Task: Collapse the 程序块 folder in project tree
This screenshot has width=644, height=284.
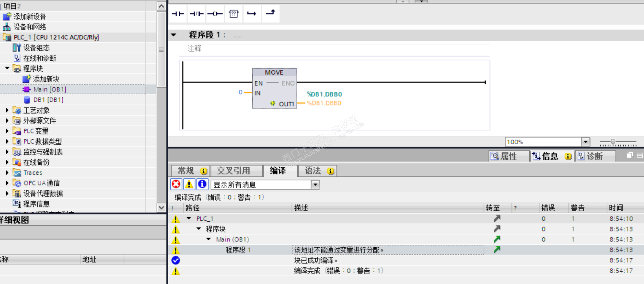Action: (x=7, y=68)
